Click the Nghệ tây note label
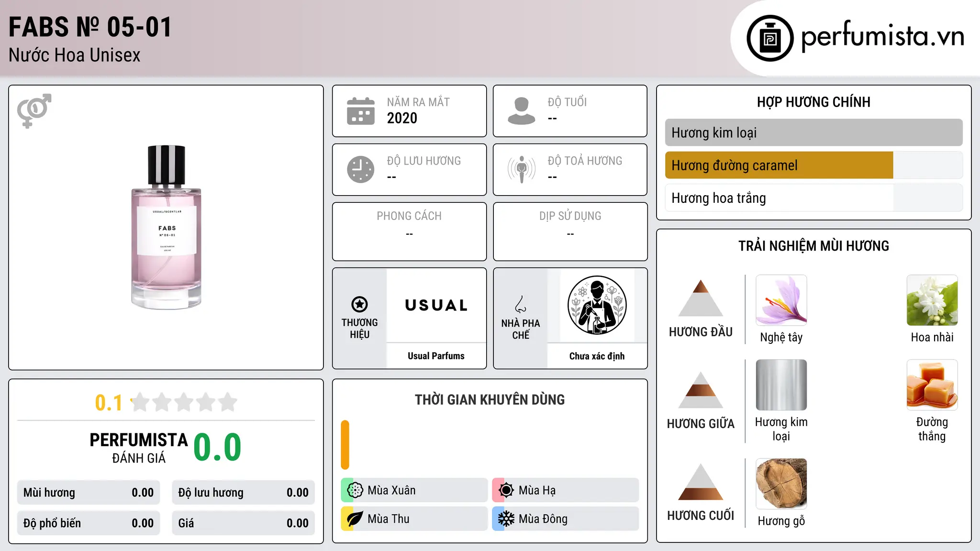 click(781, 337)
